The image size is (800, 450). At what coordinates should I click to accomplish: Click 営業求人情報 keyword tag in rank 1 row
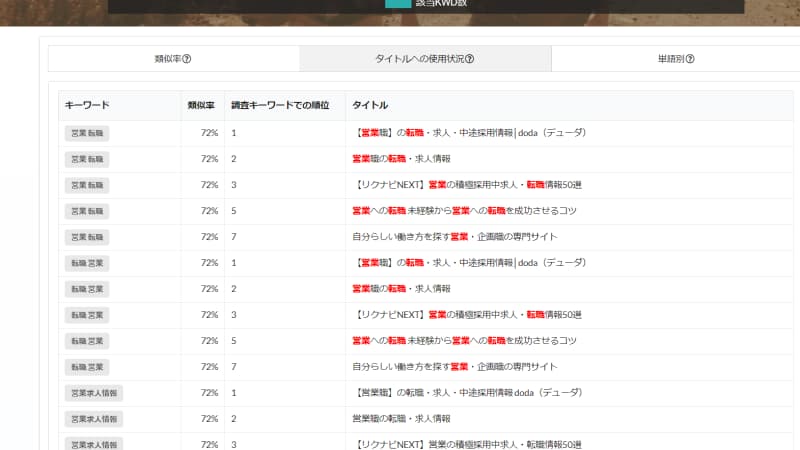[94, 393]
